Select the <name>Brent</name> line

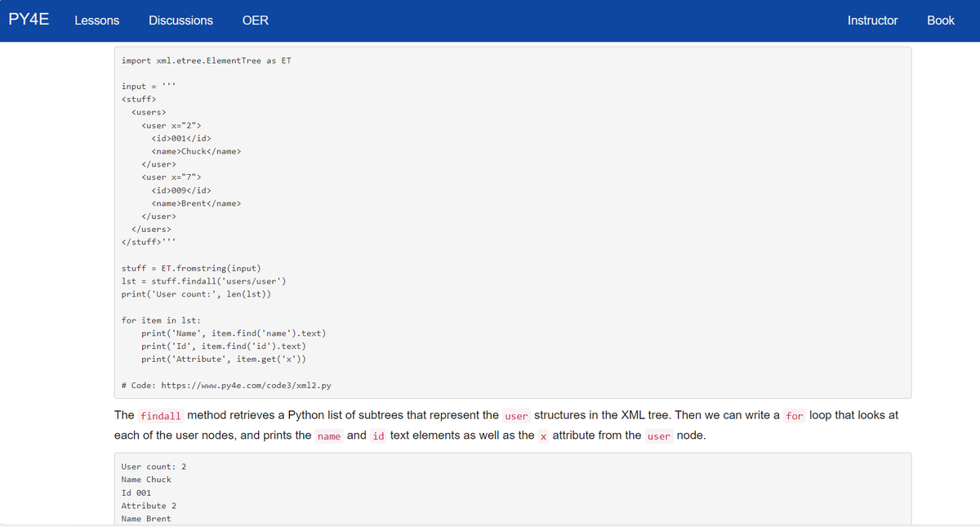click(x=196, y=203)
